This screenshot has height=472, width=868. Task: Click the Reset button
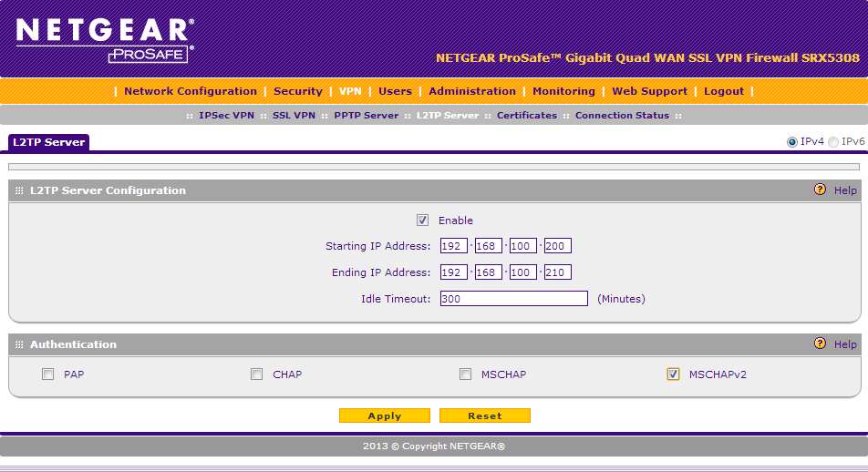485,416
